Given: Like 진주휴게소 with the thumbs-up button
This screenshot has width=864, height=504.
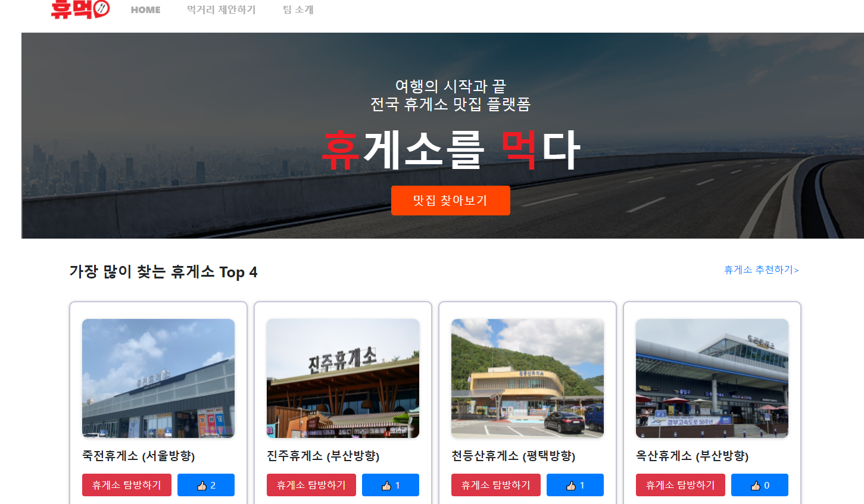Looking at the screenshot, I should [x=391, y=485].
